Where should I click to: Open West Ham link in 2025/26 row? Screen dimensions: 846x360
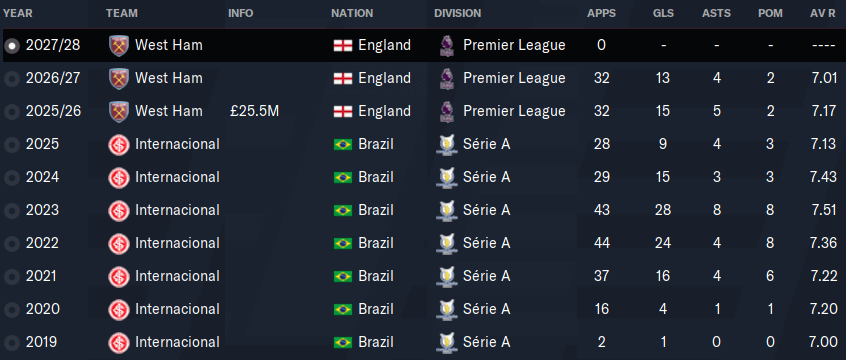[x=169, y=111]
